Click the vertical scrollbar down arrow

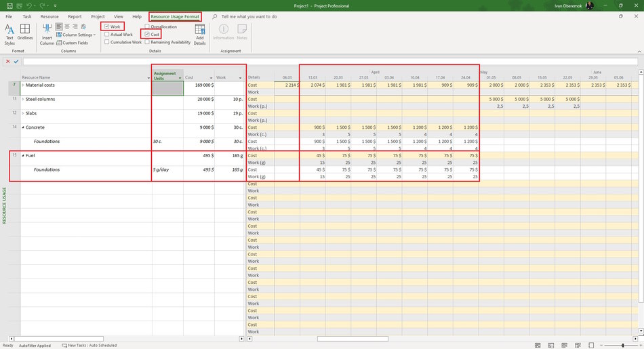641,331
